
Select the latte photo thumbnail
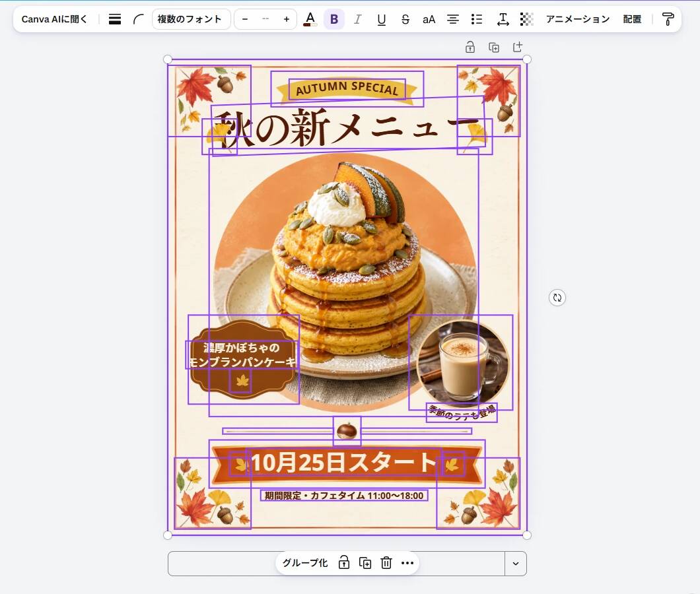pyautogui.click(x=462, y=362)
